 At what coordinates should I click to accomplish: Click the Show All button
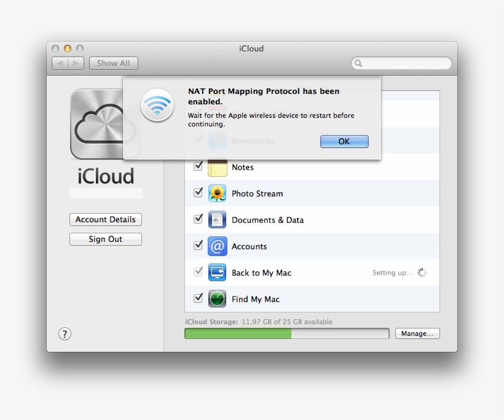point(114,63)
